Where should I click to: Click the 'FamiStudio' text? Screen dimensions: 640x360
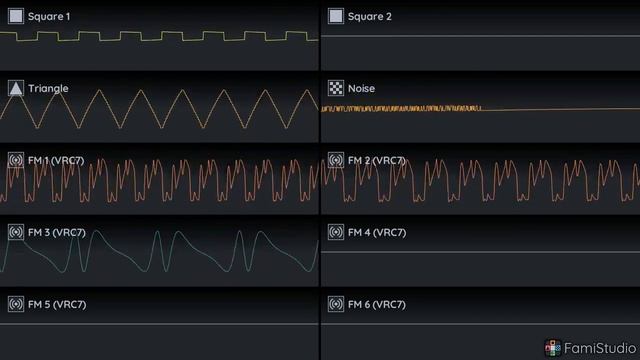[x=600, y=348]
